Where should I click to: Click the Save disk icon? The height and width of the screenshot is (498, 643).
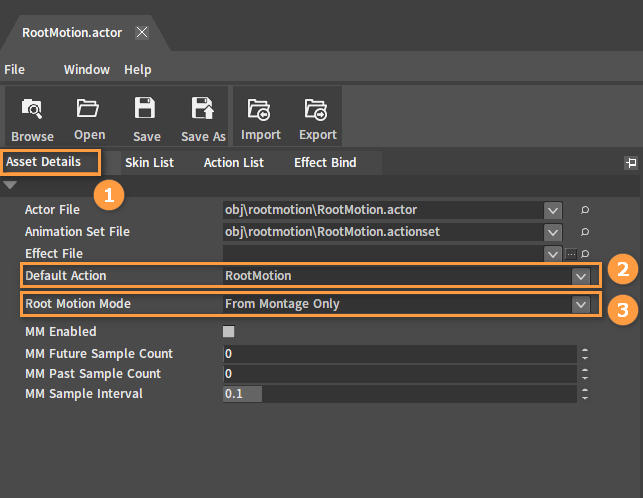[x=146, y=108]
